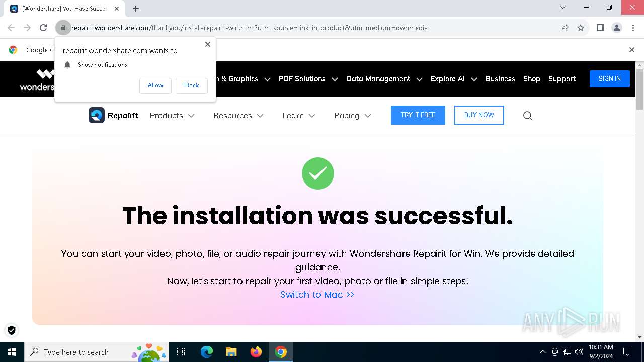Expand Explore AI menu
Image resolution: width=644 pixels, height=362 pixels.
pyautogui.click(x=453, y=79)
